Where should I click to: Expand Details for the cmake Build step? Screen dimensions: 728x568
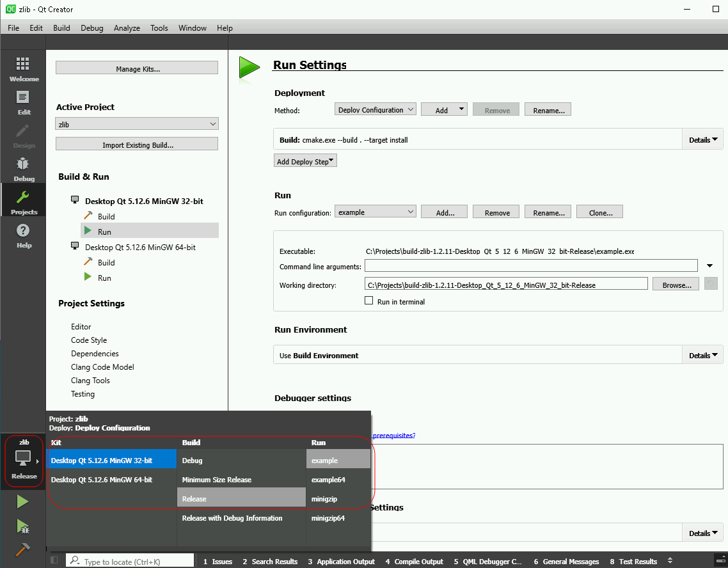702,139
